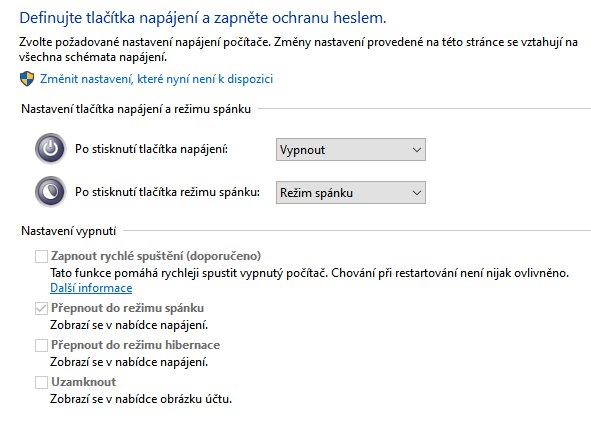Click the chevron arrow on Režim spánku combo
Image resolution: width=591 pixels, height=442 pixels.
pyautogui.click(x=416, y=193)
